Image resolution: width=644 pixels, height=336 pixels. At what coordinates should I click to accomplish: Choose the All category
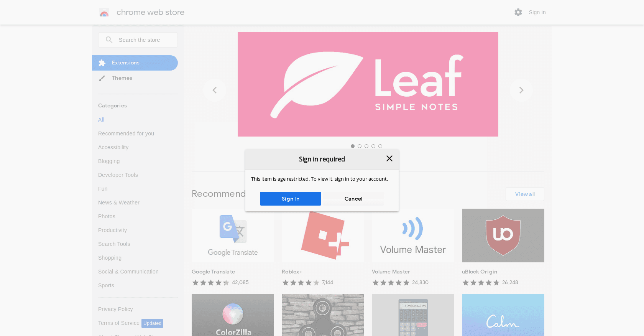(101, 120)
